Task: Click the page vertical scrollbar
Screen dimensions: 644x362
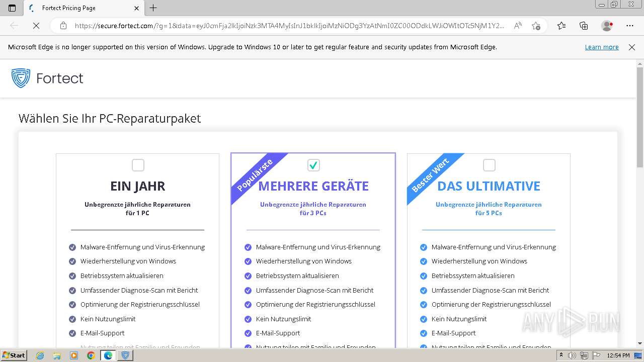Action: pos(639,117)
